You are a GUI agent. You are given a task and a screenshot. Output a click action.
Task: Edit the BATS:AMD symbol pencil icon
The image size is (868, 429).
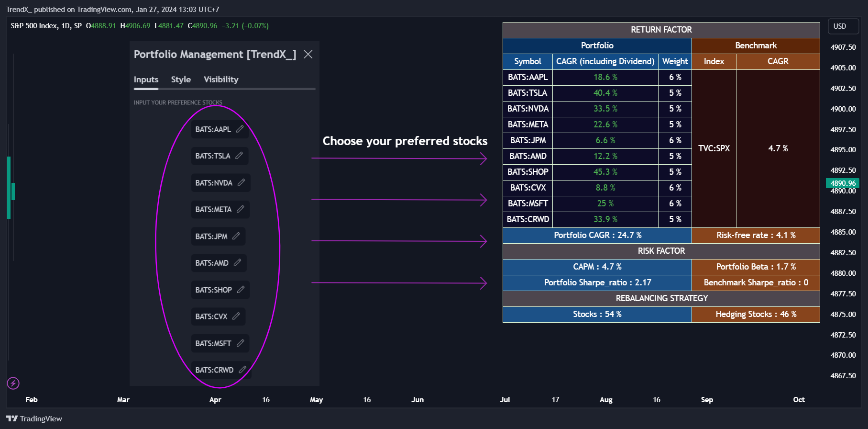[237, 263]
